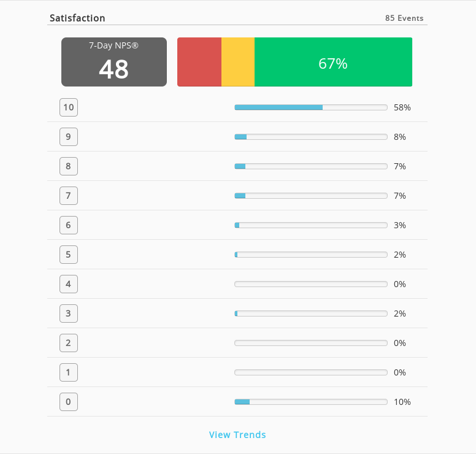Select the score 9 rating box
Image resolution: width=476 pixels, height=454 pixels.
[69, 137]
